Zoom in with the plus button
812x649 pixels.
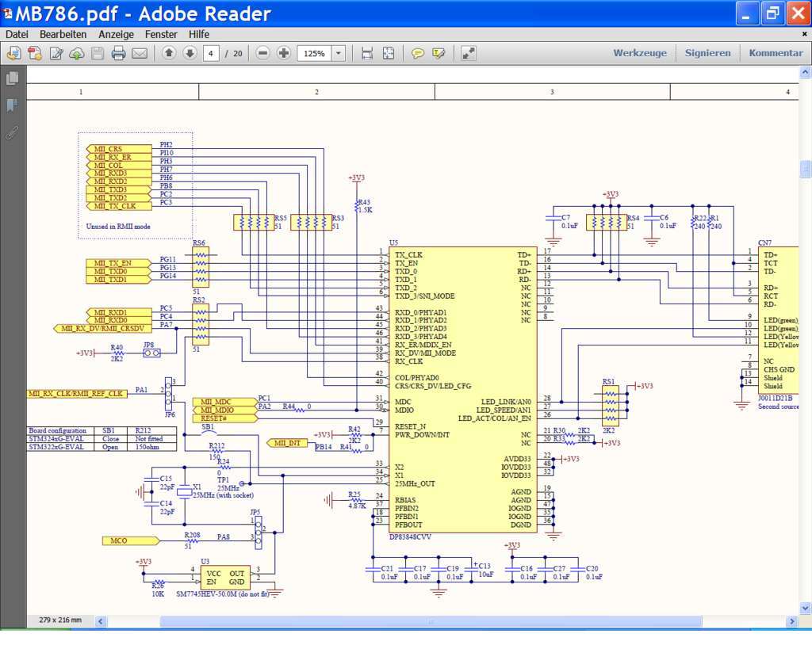284,53
